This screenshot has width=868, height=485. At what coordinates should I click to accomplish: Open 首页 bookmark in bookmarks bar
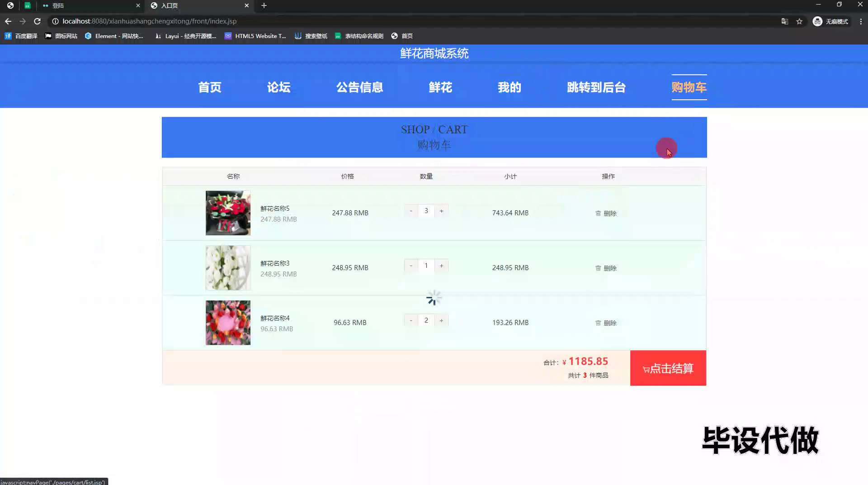(x=402, y=36)
